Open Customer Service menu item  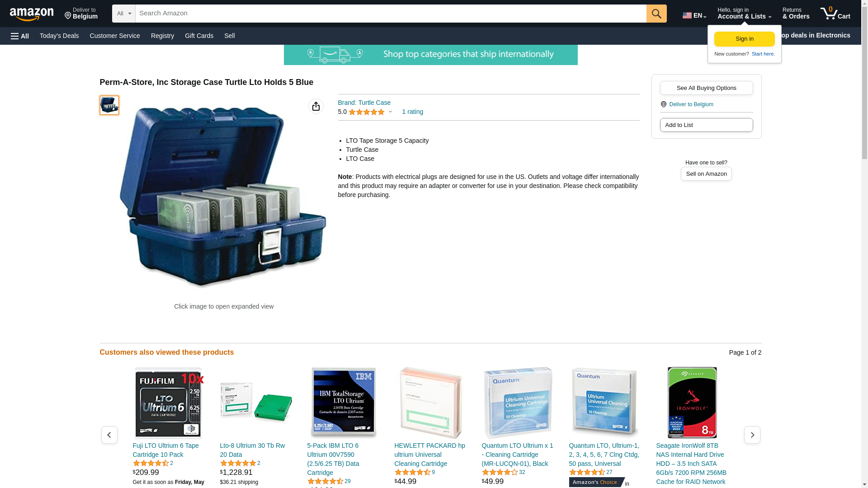[115, 36]
